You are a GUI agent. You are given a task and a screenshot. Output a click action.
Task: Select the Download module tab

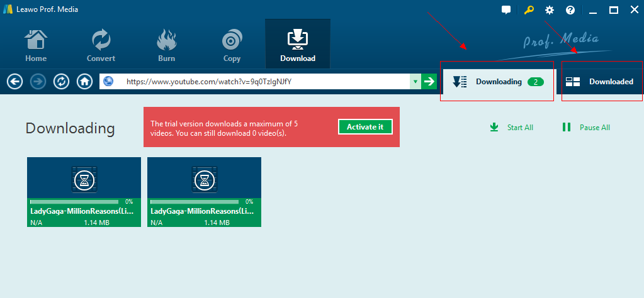click(x=298, y=44)
